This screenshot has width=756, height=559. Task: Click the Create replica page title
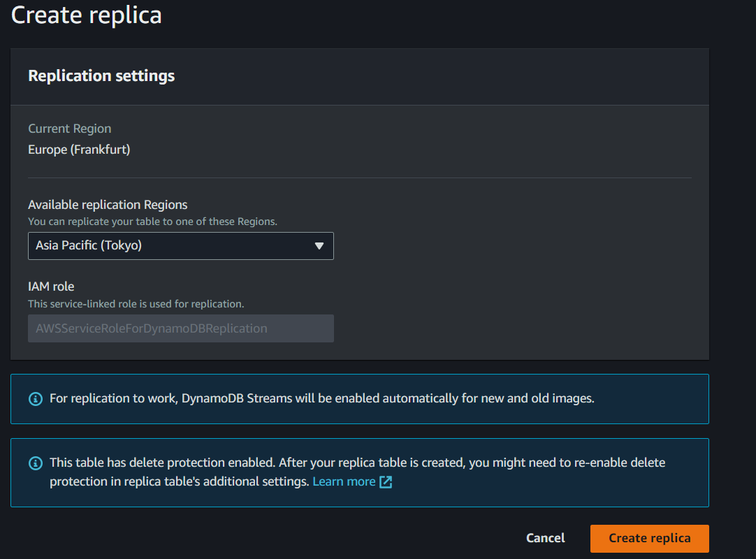(87, 15)
